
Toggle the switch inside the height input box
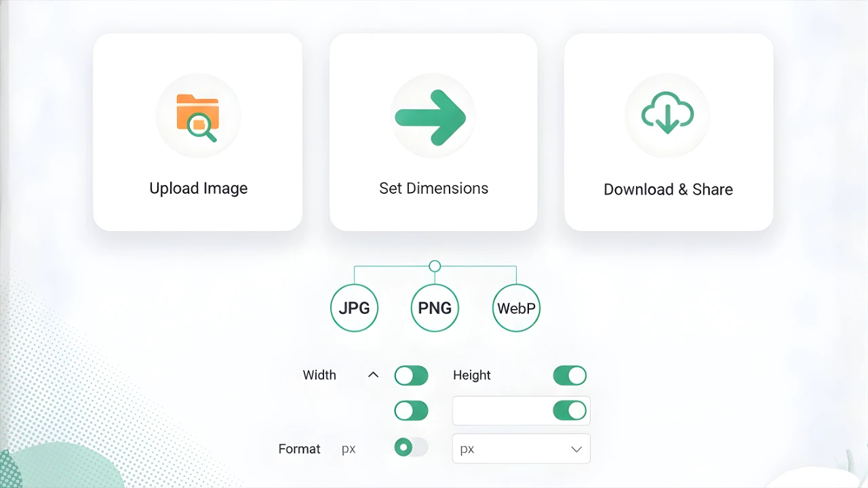coord(570,411)
